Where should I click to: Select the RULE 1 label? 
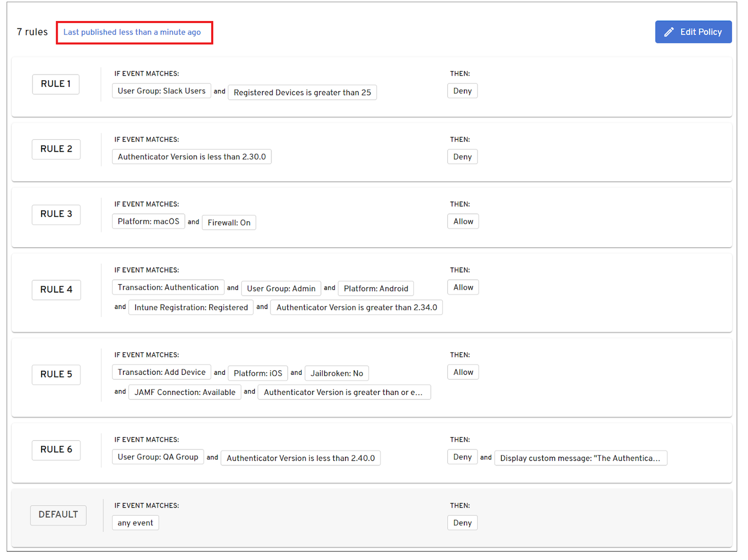coord(56,84)
